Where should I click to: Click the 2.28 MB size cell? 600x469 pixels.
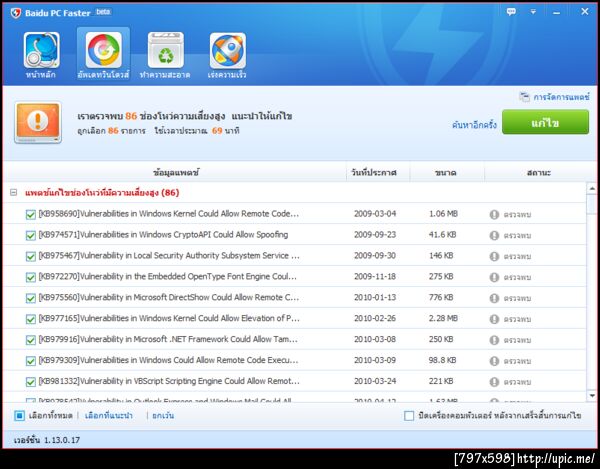[443, 318]
